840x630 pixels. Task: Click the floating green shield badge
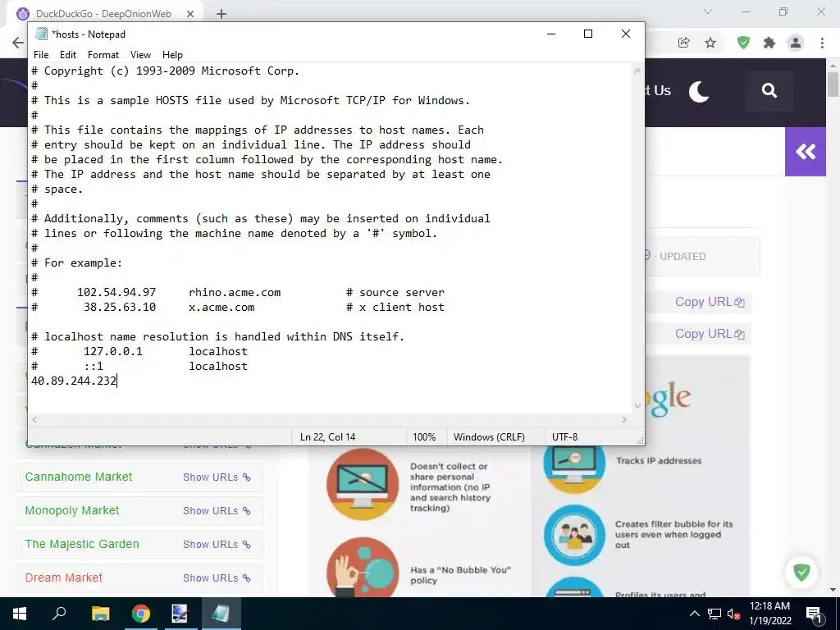tap(801, 572)
